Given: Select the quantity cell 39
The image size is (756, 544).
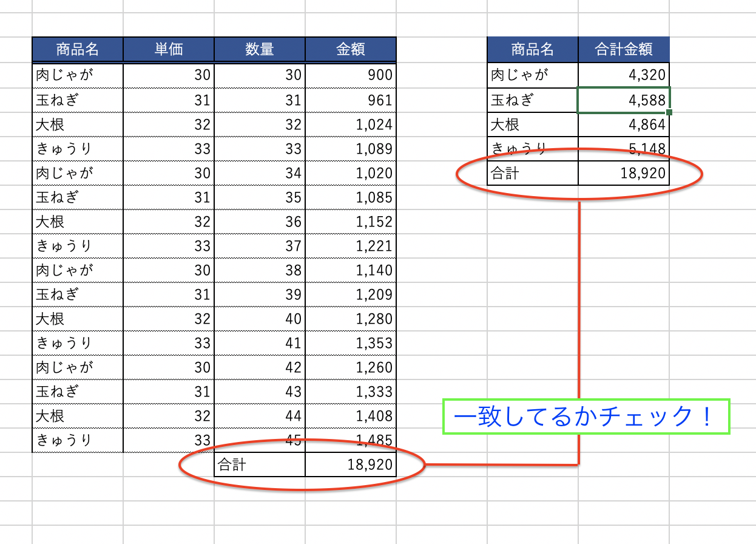Looking at the screenshot, I should (x=260, y=294).
